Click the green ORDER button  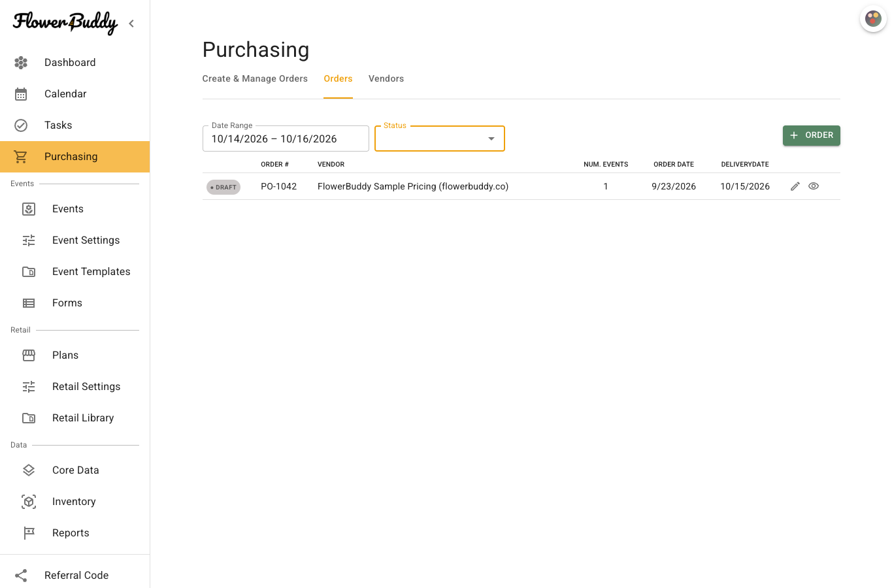pyautogui.click(x=812, y=135)
